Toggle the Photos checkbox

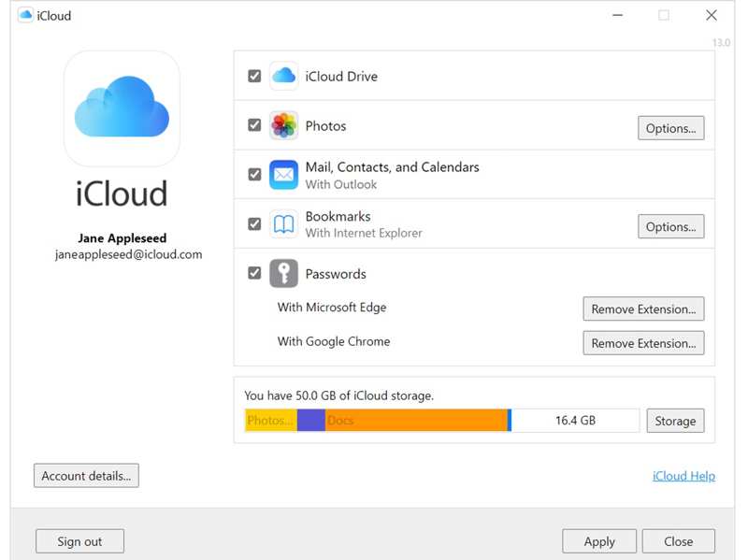point(254,125)
